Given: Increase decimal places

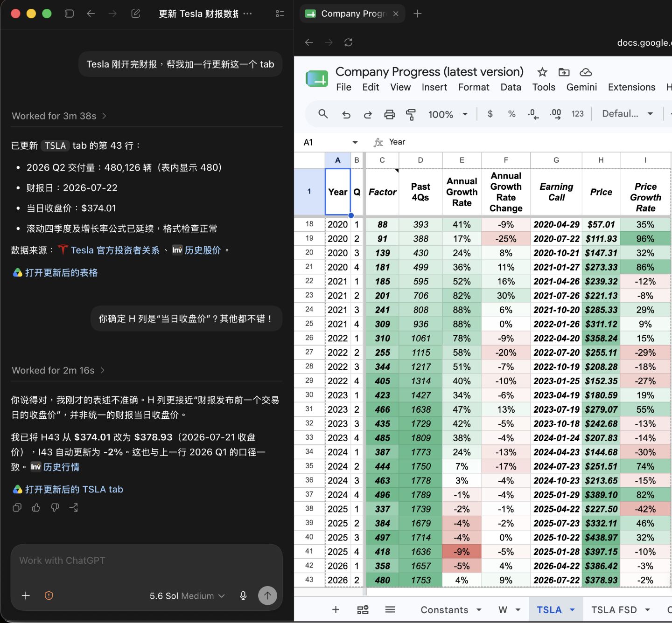Looking at the screenshot, I should [x=555, y=114].
